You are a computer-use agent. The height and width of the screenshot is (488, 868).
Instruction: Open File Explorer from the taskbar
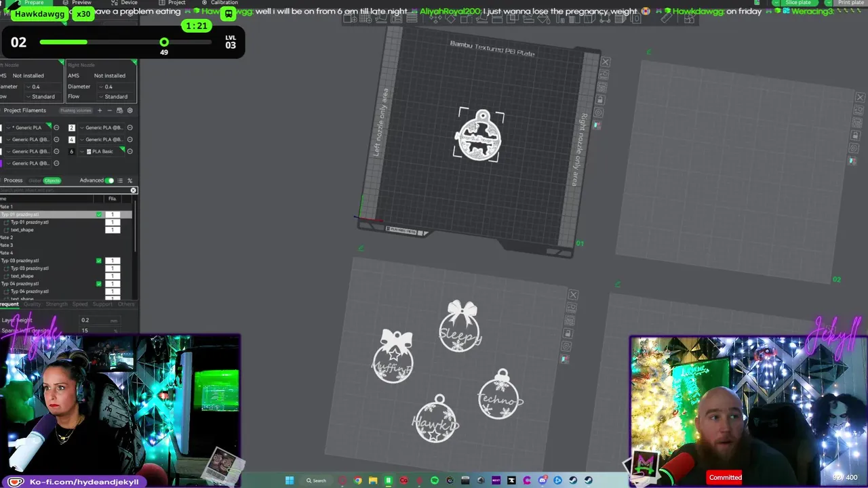click(x=373, y=481)
